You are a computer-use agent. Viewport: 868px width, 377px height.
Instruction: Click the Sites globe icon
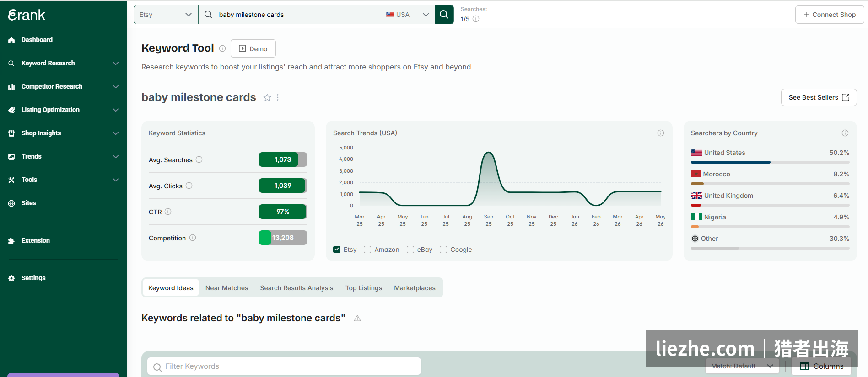point(11,203)
